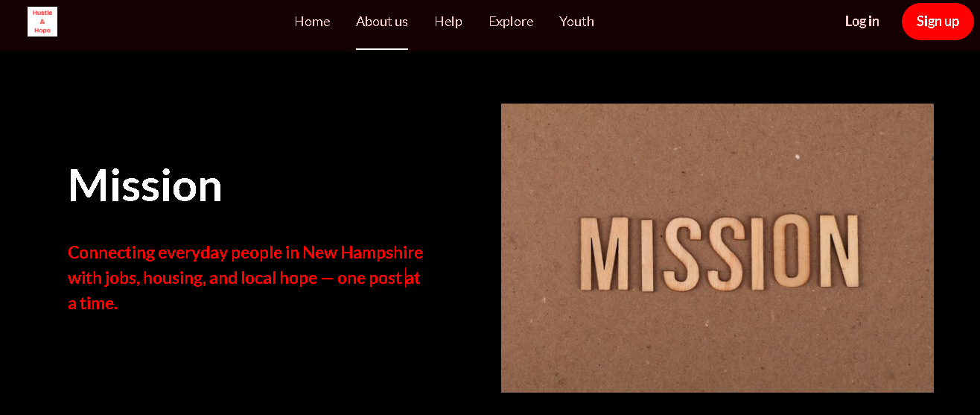The width and height of the screenshot is (980, 415).
Task: Go to the Home page
Action: (312, 22)
